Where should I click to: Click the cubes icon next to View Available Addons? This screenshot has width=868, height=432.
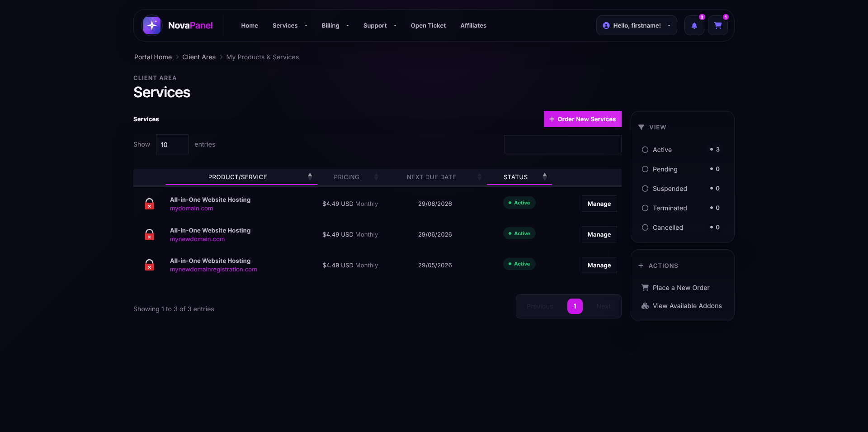click(x=645, y=306)
